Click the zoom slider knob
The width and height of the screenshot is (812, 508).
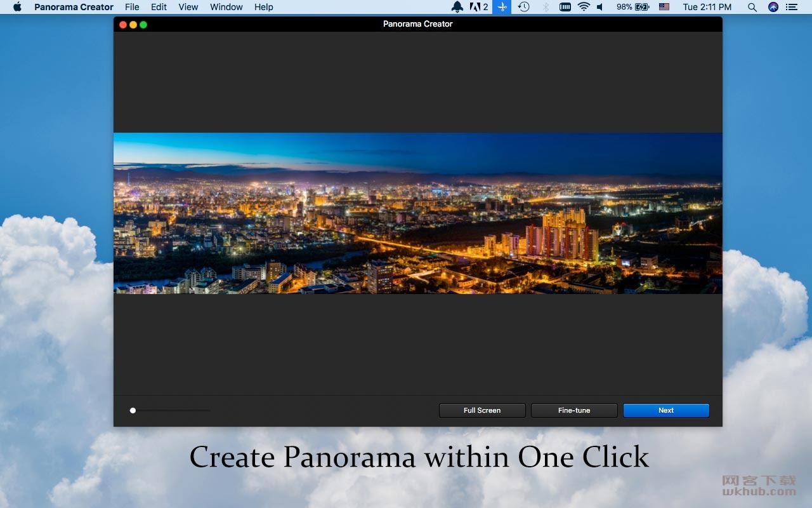pyautogui.click(x=133, y=410)
